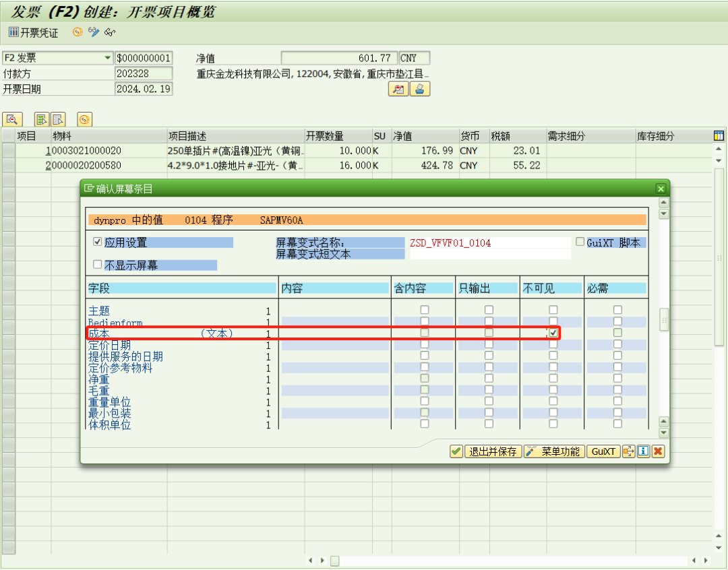Open the F2 发票 billing type dropdown

[x=108, y=58]
